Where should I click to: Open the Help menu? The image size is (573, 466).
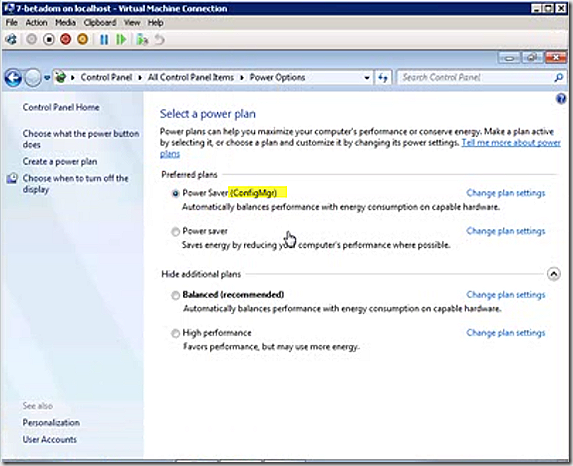pyautogui.click(x=155, y=23)
